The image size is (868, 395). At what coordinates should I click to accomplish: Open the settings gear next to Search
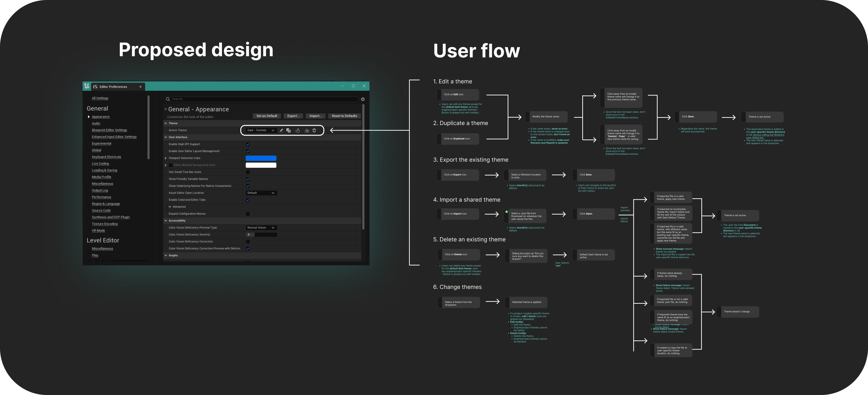tap(363, 99)
